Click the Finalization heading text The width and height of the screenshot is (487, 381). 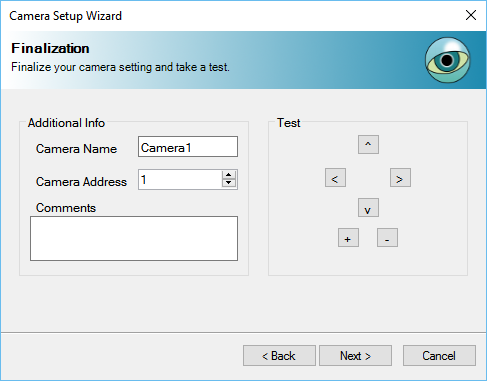[50, 48]
